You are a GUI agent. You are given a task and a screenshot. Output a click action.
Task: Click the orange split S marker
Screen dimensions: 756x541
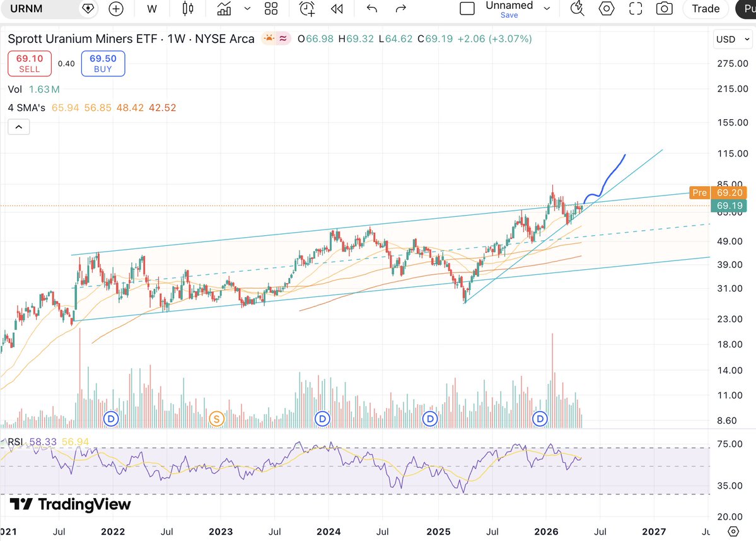[216, 419]
